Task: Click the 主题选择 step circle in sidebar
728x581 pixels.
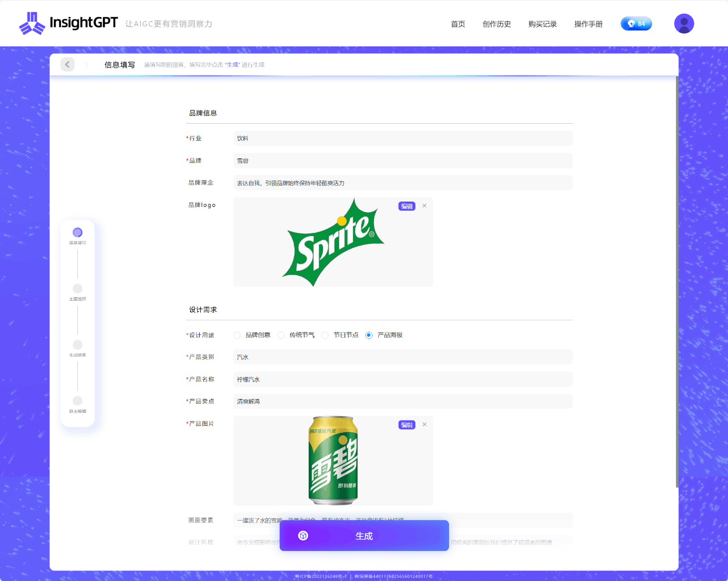Action: (x=78, y=289)
